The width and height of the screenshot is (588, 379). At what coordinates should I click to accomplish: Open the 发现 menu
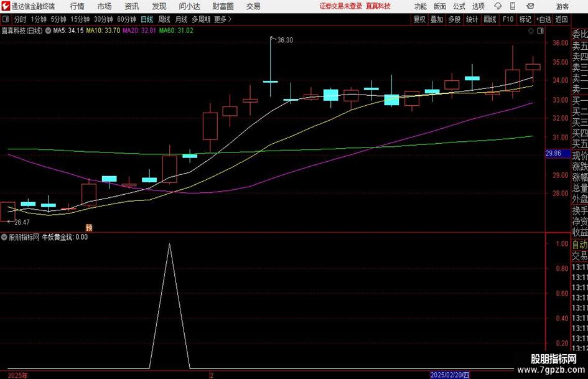tap(159, 6)
